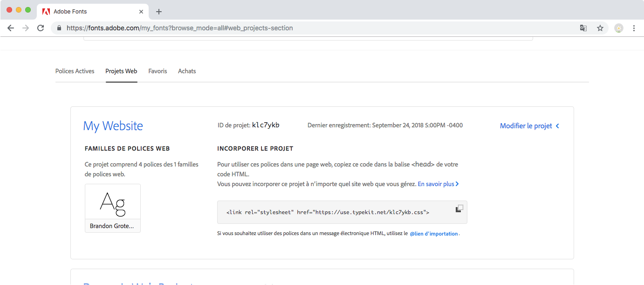Close the Adobe Fonts tab
This screenshot has height=285, width=644.
[x=141, y=12]
